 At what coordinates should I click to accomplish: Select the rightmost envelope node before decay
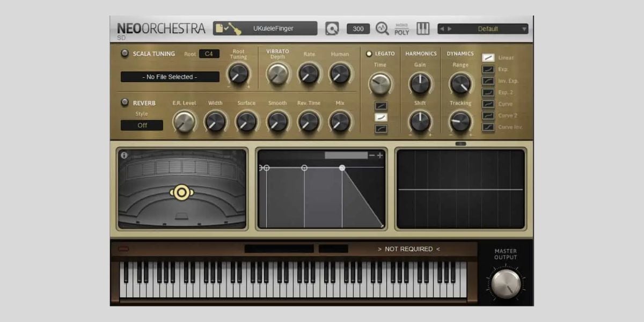[342, 168]
